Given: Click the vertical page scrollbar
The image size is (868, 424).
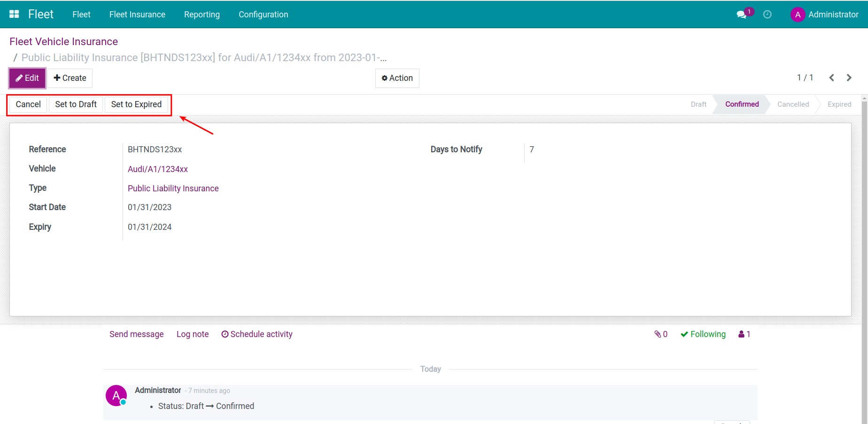Looking at the screenshot, I should (864, 259).
